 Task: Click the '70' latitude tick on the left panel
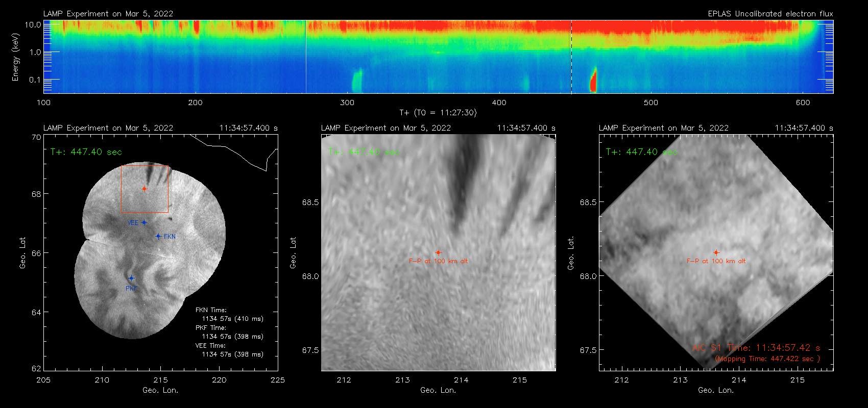click(36, 137)
